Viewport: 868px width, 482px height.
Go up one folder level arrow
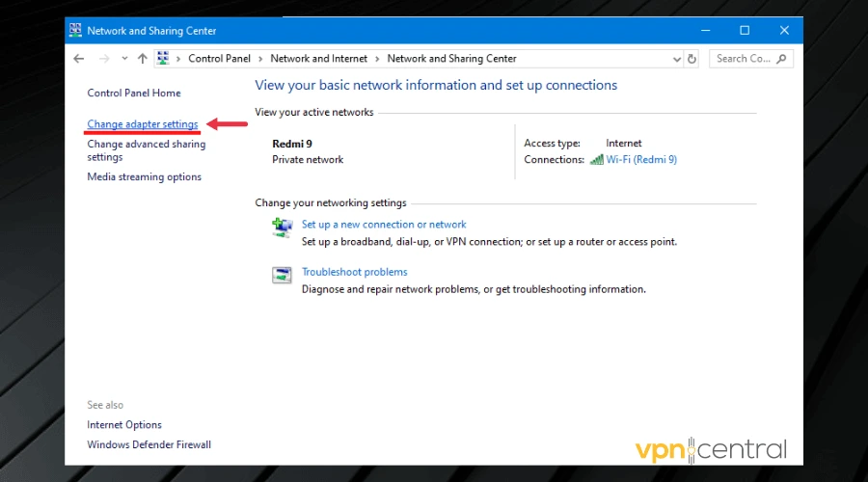(x=143, y=59)
